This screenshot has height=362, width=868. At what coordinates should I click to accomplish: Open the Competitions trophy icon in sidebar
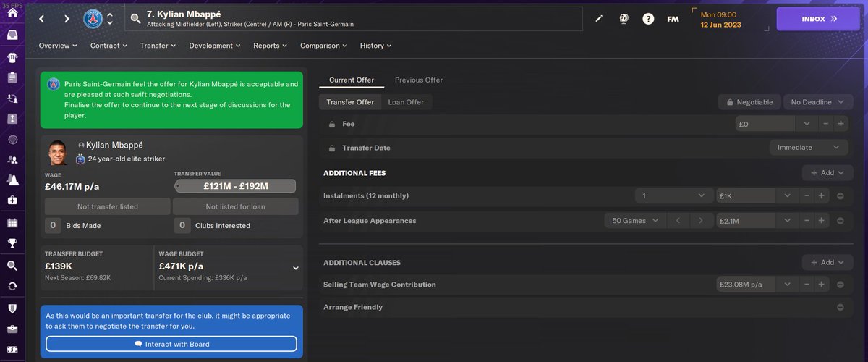[12, 243]
